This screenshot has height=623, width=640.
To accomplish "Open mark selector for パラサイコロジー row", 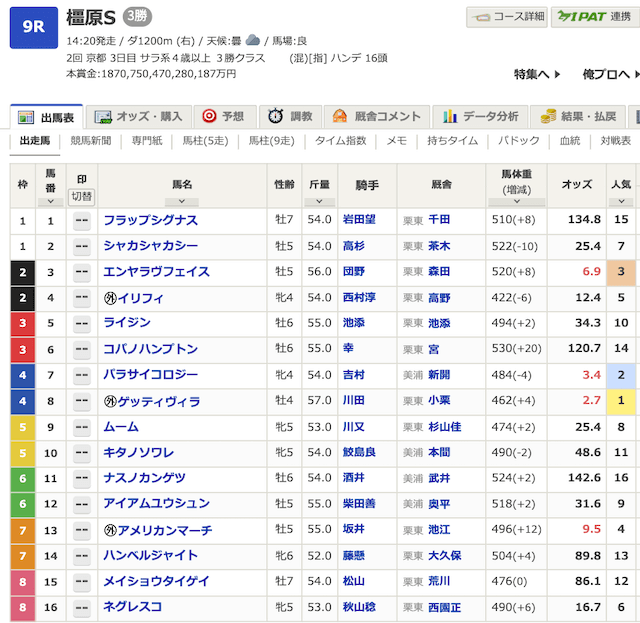I will (x=82, y=375).
